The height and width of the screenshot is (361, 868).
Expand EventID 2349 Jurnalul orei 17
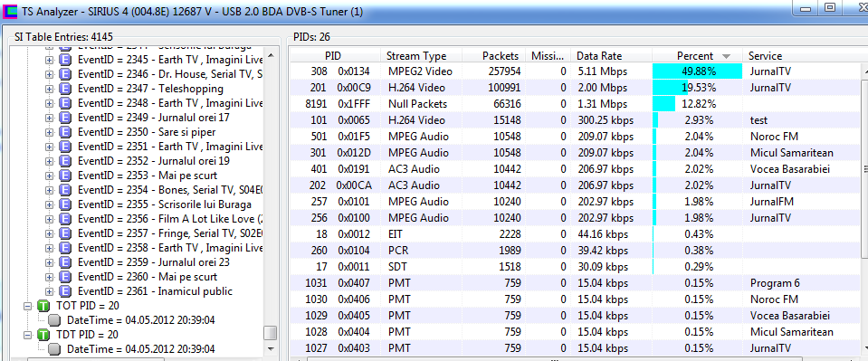pyautogui.click(x=49, y=118)
